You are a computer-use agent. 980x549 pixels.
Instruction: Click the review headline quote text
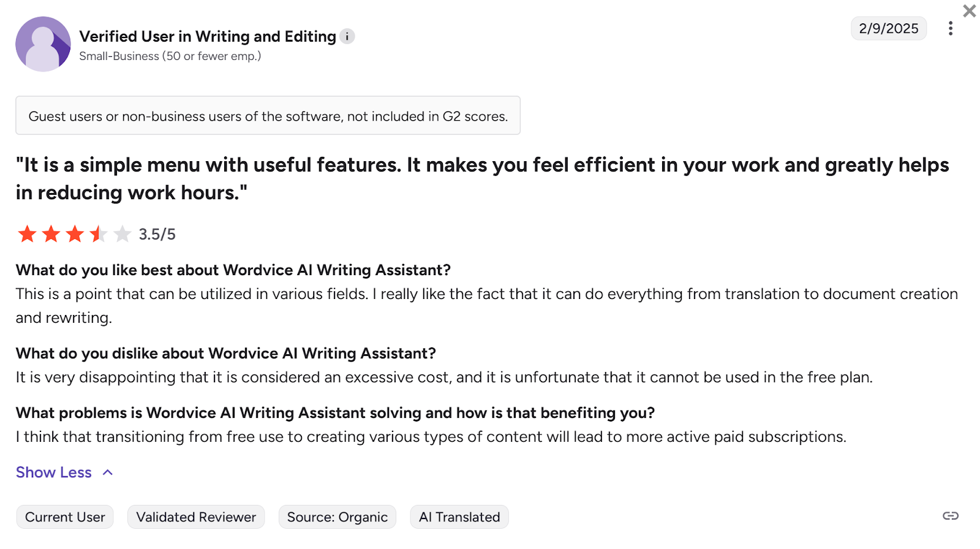pyautogui.click(x=429, y=178)
